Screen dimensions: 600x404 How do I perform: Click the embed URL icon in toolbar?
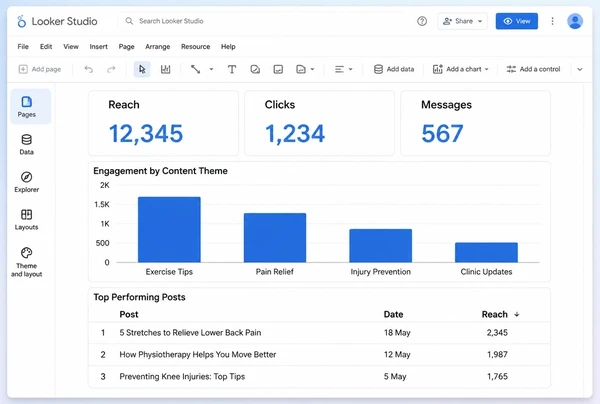[x=301, y=69]
